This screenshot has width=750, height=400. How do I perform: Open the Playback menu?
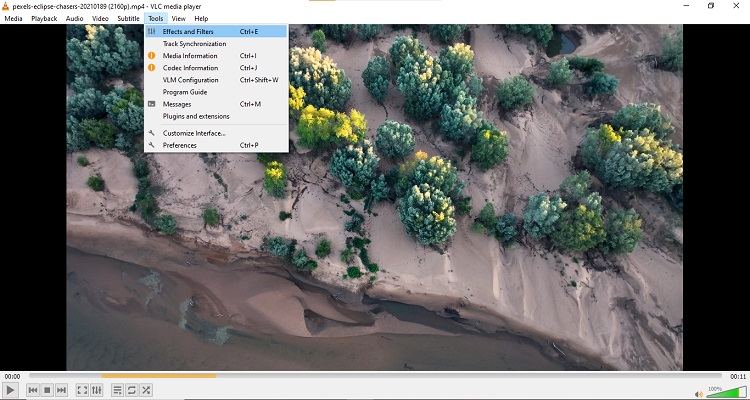click(x=44, y=19)
